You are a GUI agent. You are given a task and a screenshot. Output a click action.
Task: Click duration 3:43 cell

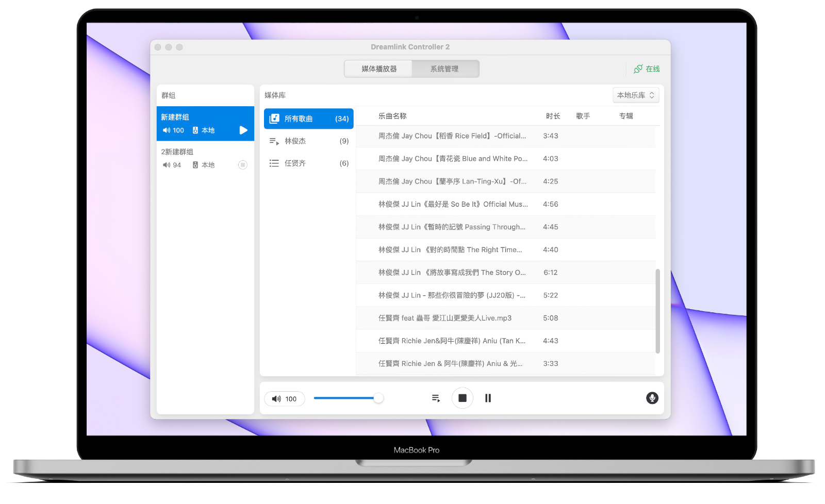click(x=550, y=136)
